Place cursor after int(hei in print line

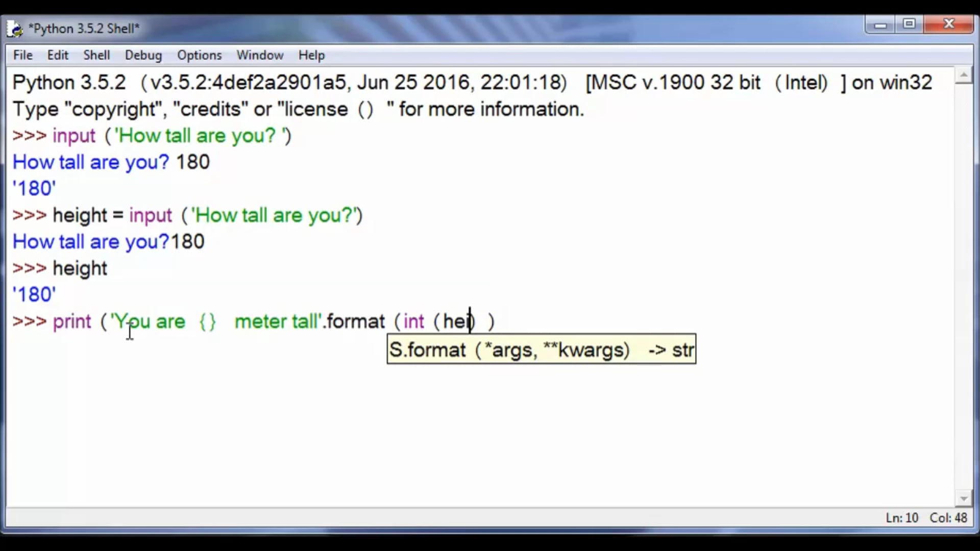(x=471, y=321)
